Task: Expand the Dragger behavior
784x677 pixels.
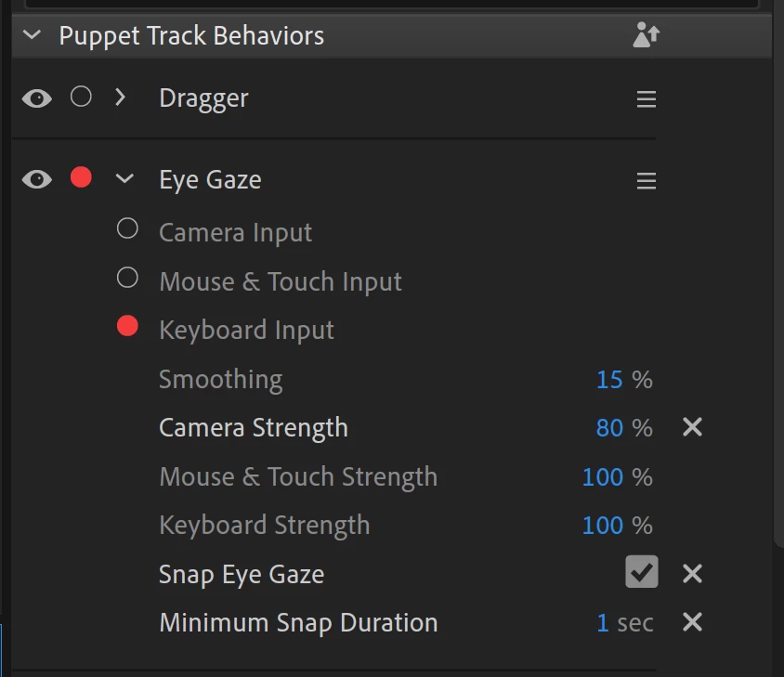Action: (x=120, y=98)
